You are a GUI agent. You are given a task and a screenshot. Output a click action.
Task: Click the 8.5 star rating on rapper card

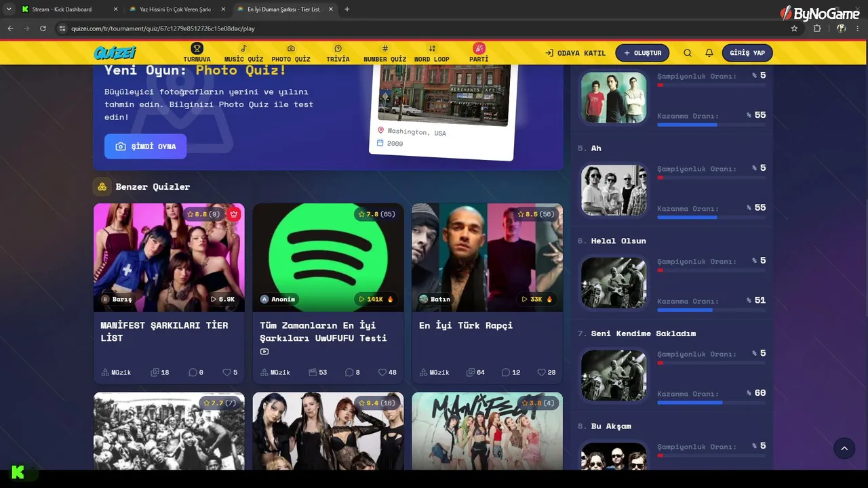[x=536, y=214]
